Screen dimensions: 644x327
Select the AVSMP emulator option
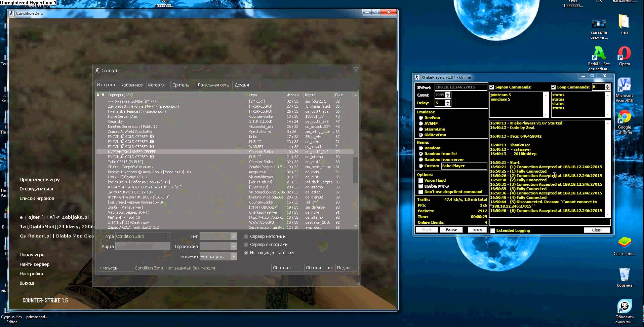coord(421,123)
